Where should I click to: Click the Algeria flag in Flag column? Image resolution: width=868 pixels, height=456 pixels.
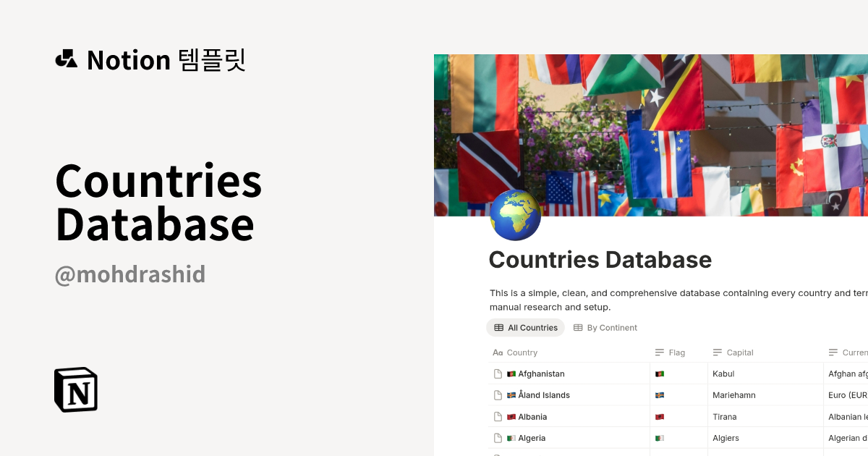click(x=659, y=438)
